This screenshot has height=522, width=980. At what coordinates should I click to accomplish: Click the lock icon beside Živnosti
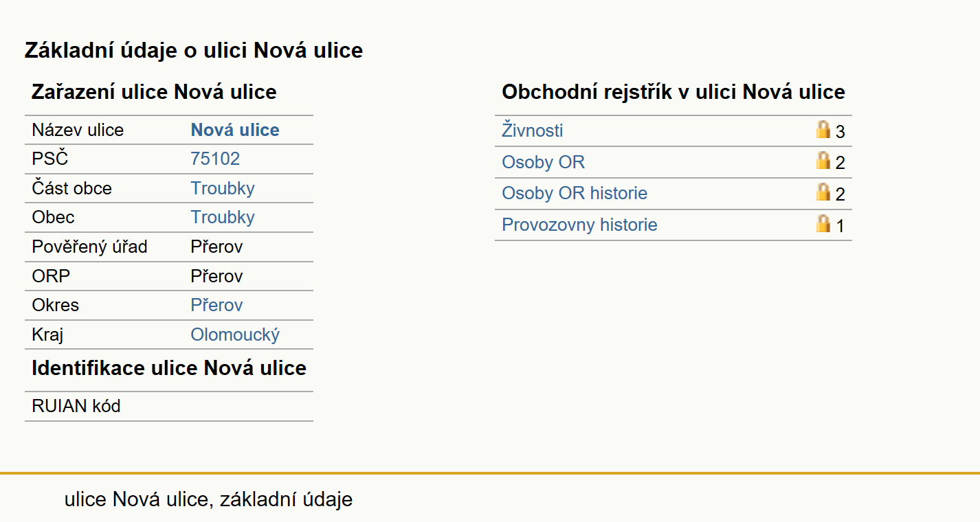pos(823,129)
